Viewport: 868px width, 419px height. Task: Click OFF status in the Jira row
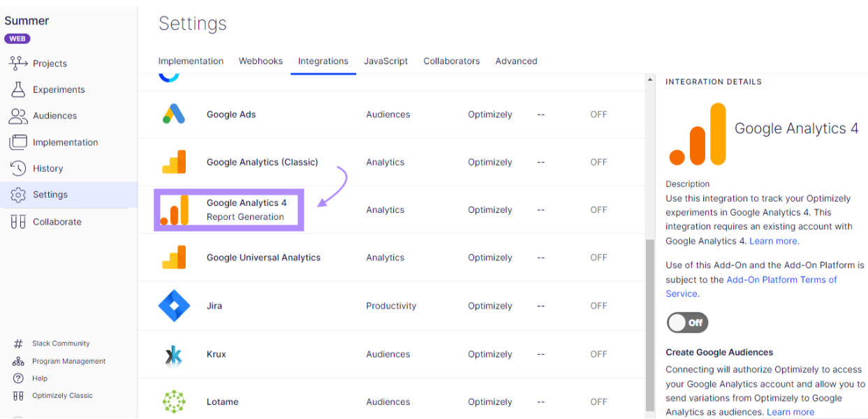click(x=598, y=306)
